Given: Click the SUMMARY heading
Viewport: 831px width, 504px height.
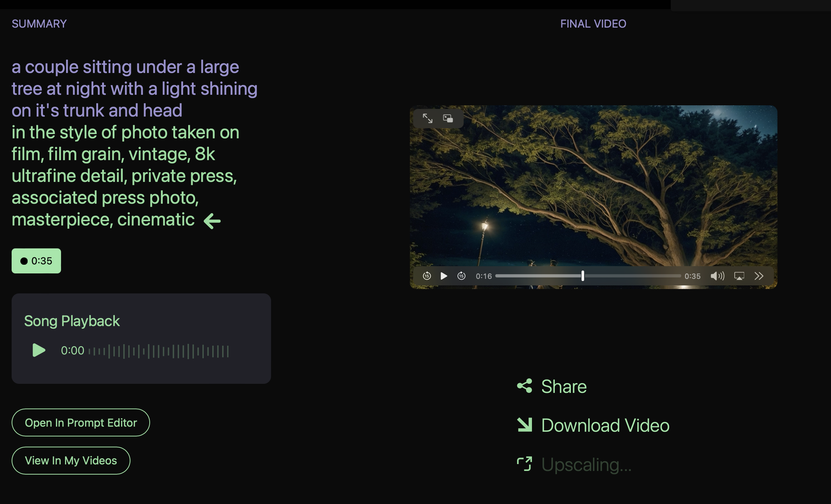Looking at the screenshot, I should pyautogui.click(x=39, y=24).
